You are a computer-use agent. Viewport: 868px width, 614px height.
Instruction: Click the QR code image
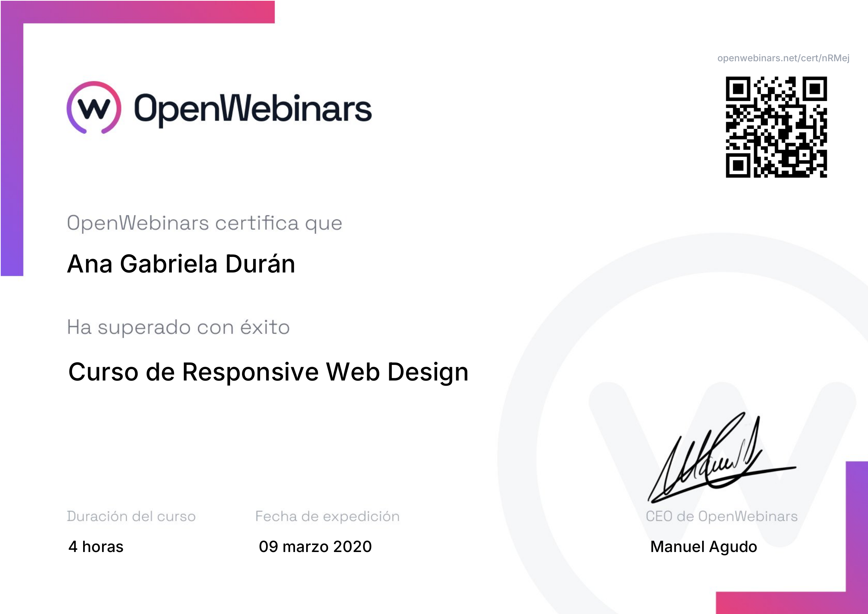pos(776,127)
